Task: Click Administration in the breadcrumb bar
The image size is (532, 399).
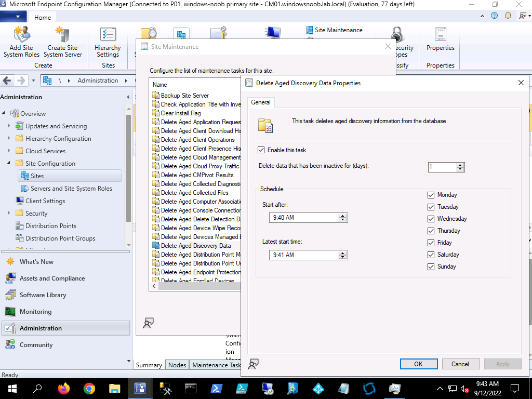Action: [98, 81]
